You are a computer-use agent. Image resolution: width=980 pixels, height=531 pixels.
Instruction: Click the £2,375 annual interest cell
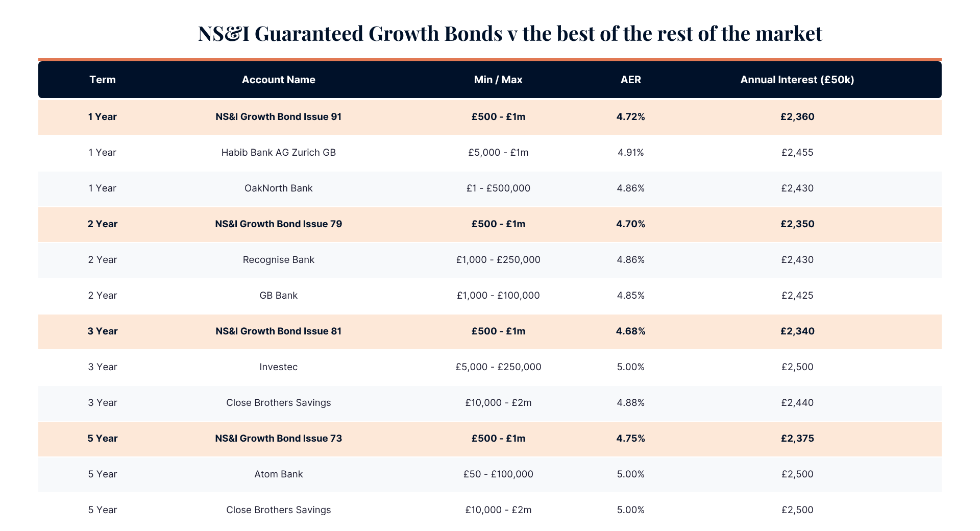click(x=797, y=438)
